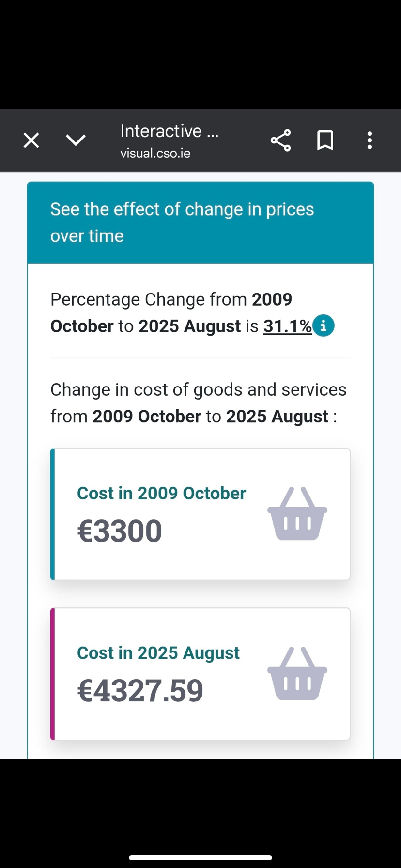
Task: Tap the Interactive page title
Action: (x=169, y=131)
